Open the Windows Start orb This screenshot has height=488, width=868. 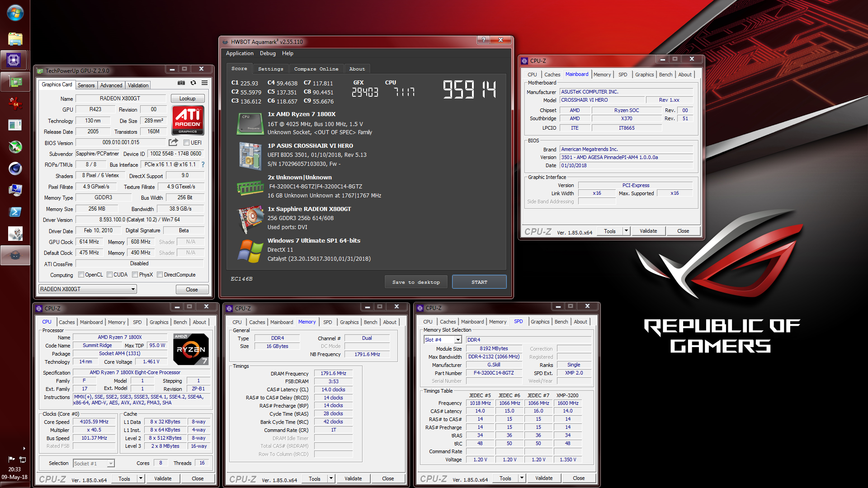tap(15, 13)
